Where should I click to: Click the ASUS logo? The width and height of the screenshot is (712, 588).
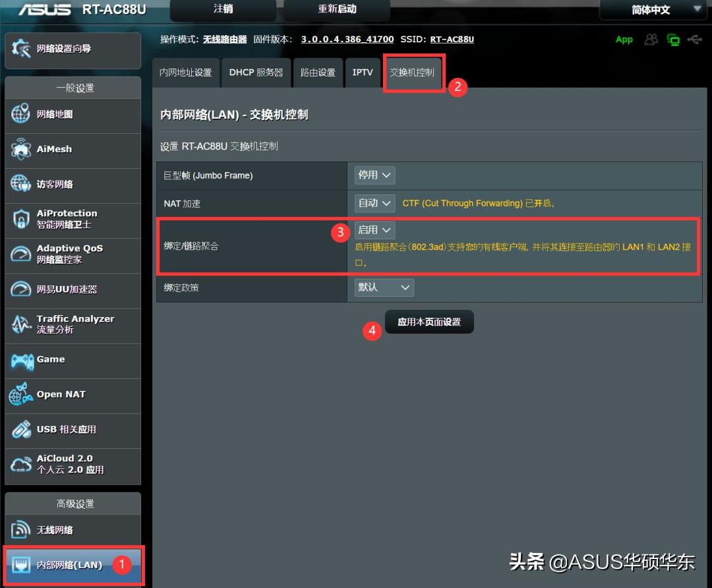point(45,9)
